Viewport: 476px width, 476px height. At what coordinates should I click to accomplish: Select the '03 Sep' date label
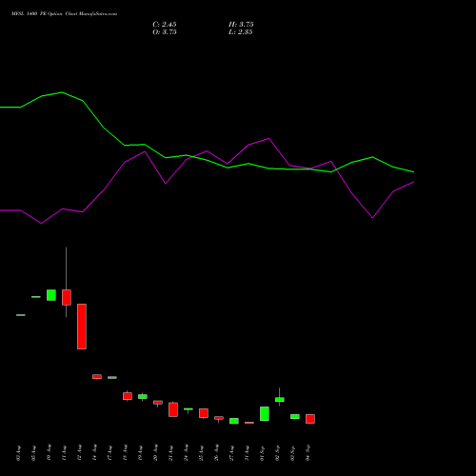click(292, 453)
